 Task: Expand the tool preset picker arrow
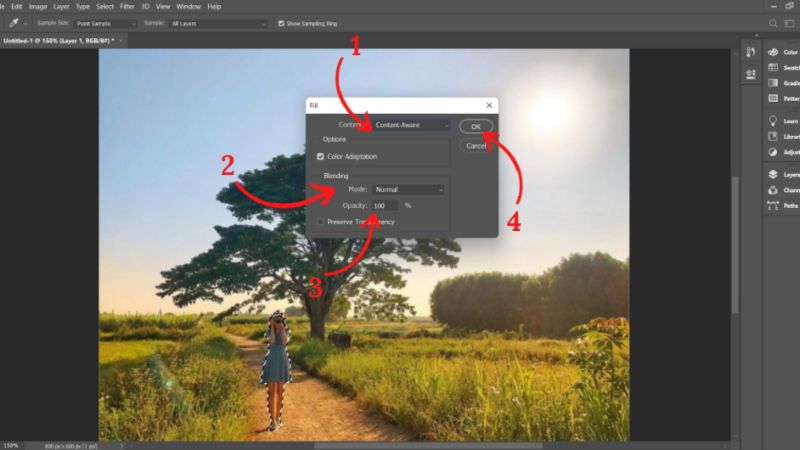point(26,23)
